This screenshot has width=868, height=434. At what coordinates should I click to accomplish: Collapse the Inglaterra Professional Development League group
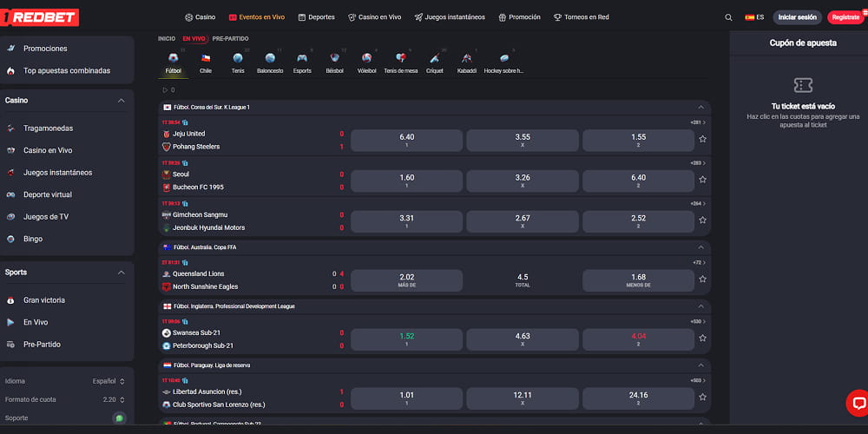[x=700, y=306]
